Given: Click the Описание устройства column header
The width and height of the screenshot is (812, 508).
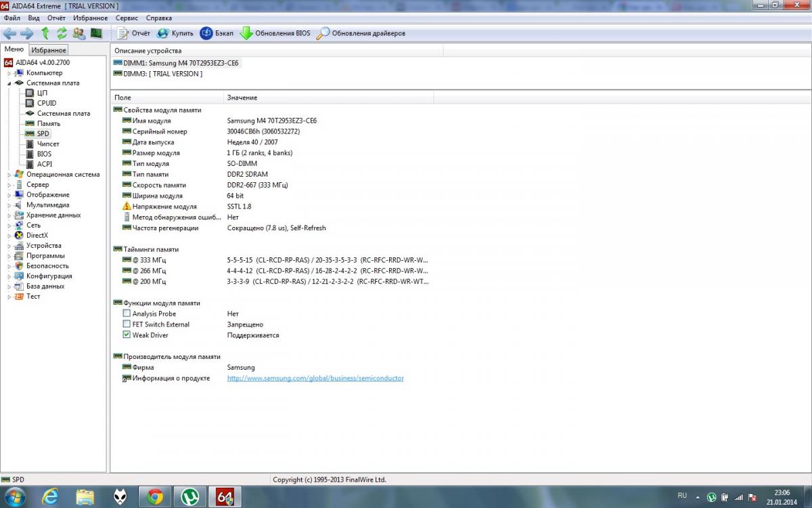Looking at the screenshot, I should tap(277, 51).
